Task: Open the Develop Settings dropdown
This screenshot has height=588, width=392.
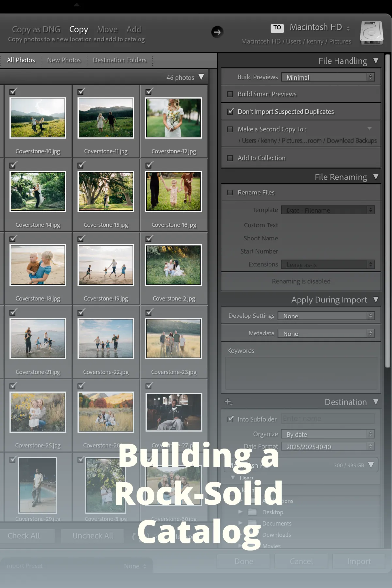Action: [x=326, y=316]
